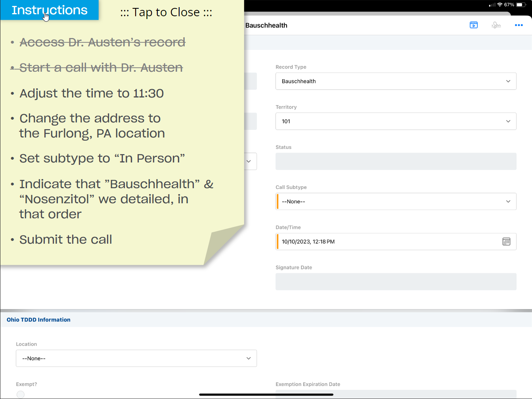Viewport: 532px width, 399px height.
Task: Click the 'Set subtype to In Person' instruction
Action: (x=102, y=158)
